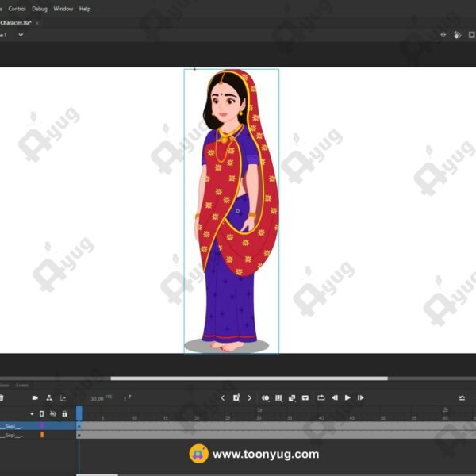Go to the previous keyframe arrow

click(x=223, y=398)
